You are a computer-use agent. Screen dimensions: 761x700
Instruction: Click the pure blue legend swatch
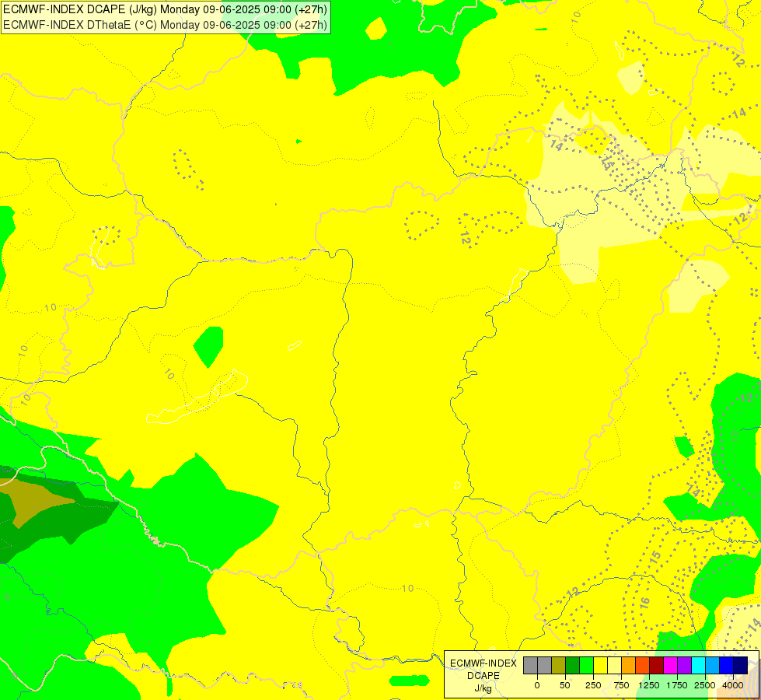click(727, 665)
